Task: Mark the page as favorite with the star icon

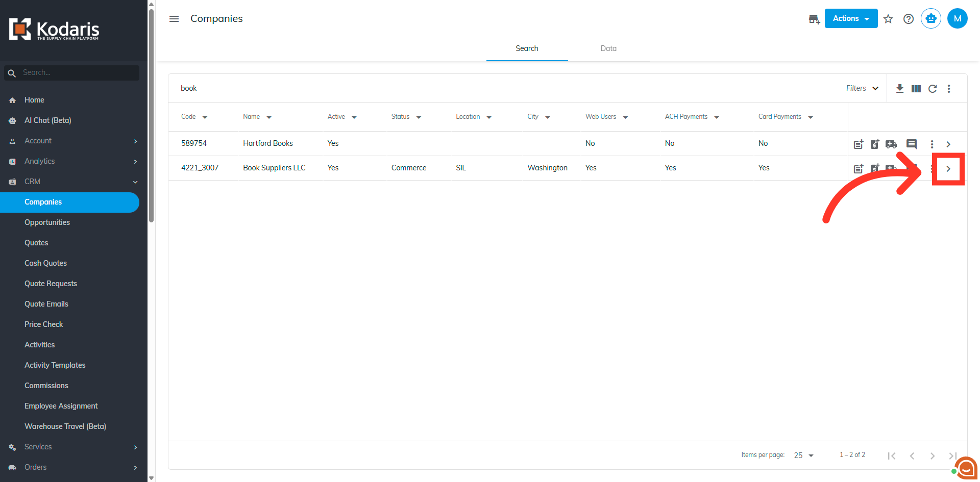Action: pos(888,19)
